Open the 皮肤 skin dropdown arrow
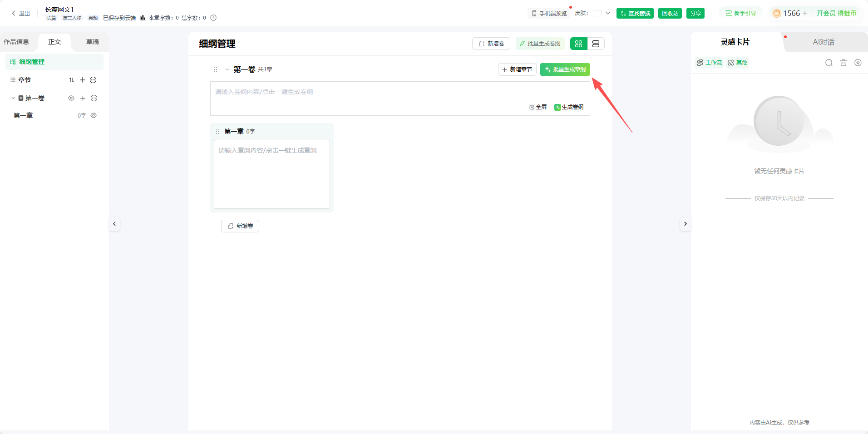The image size is (868, 434). click(608, 13)
